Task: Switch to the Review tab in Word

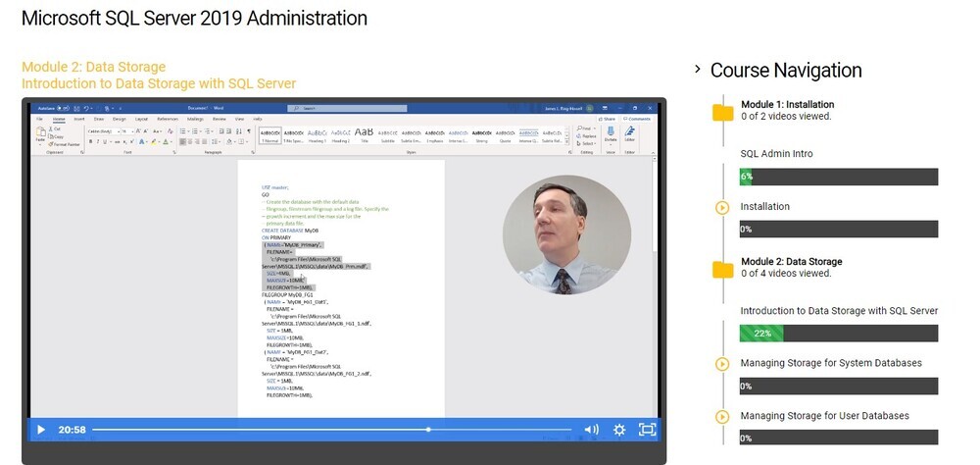Action: pos(220,119)
